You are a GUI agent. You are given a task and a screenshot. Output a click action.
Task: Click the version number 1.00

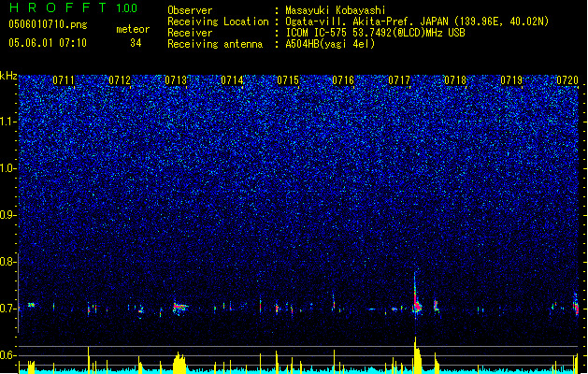(x=127, y=8)
